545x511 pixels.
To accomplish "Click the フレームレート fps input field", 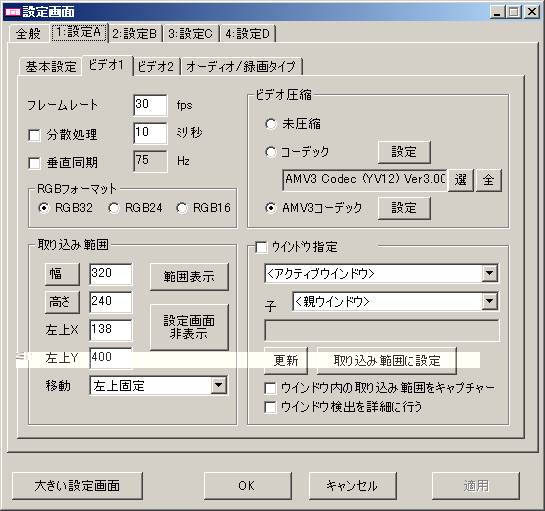I will click(x=150, y=105).
